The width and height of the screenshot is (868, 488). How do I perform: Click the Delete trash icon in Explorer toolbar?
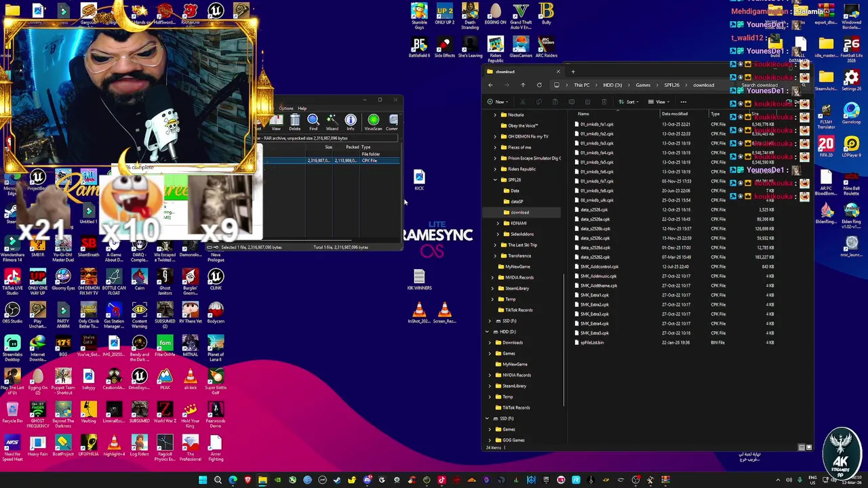(604, 102)
